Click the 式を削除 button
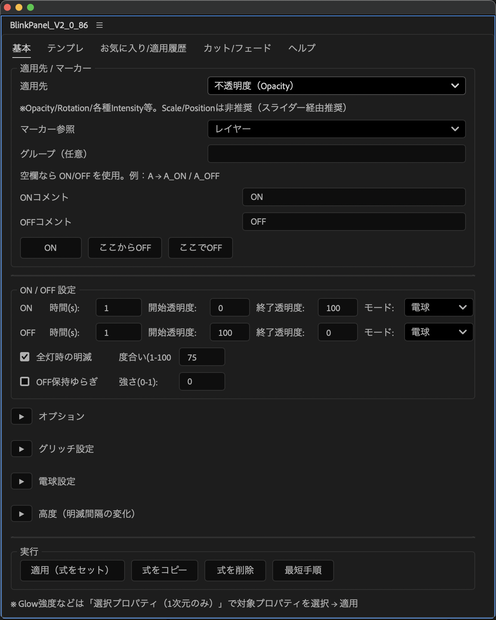Screen dimensions: 496x620 235,570
